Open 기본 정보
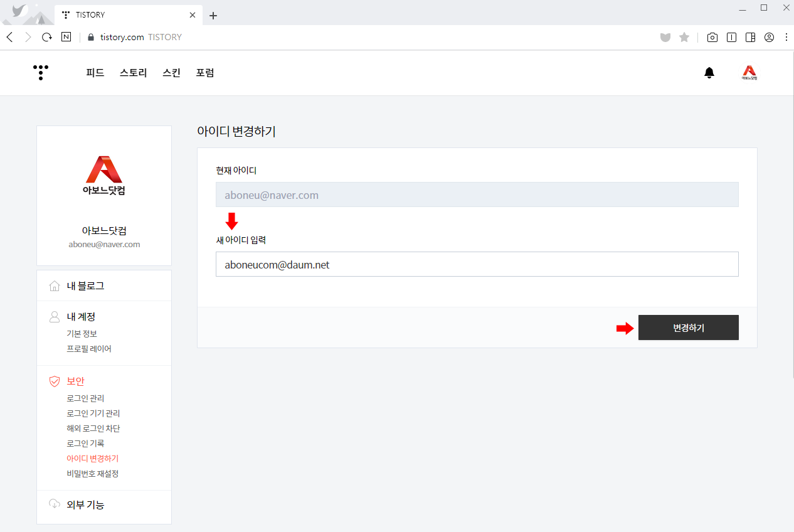 [82, 334]
